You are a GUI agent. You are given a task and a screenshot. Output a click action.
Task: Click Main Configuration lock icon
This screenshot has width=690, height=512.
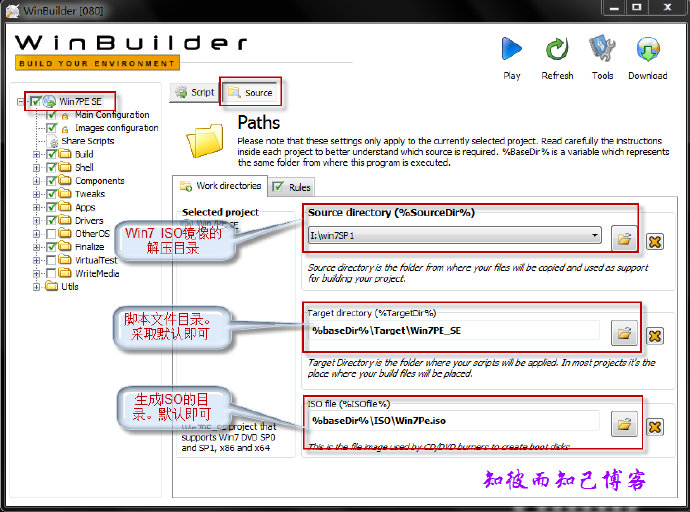65,116
